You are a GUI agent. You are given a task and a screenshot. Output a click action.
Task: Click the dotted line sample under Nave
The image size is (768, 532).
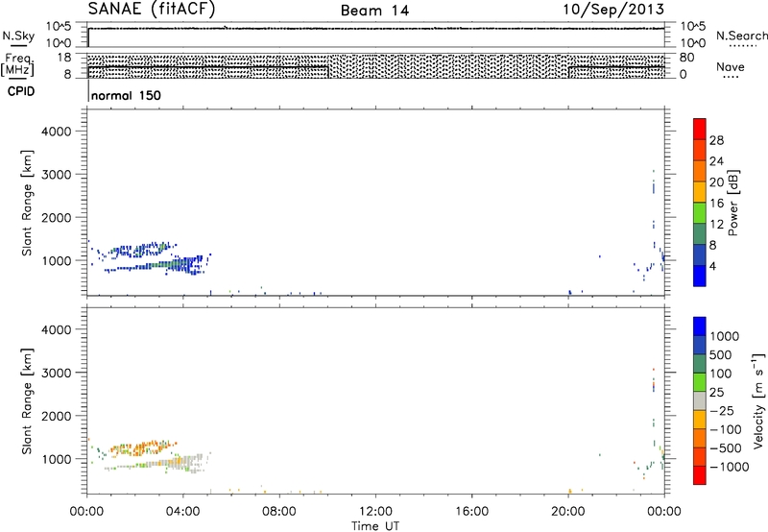pyautogui.click(x=732, y=78)
